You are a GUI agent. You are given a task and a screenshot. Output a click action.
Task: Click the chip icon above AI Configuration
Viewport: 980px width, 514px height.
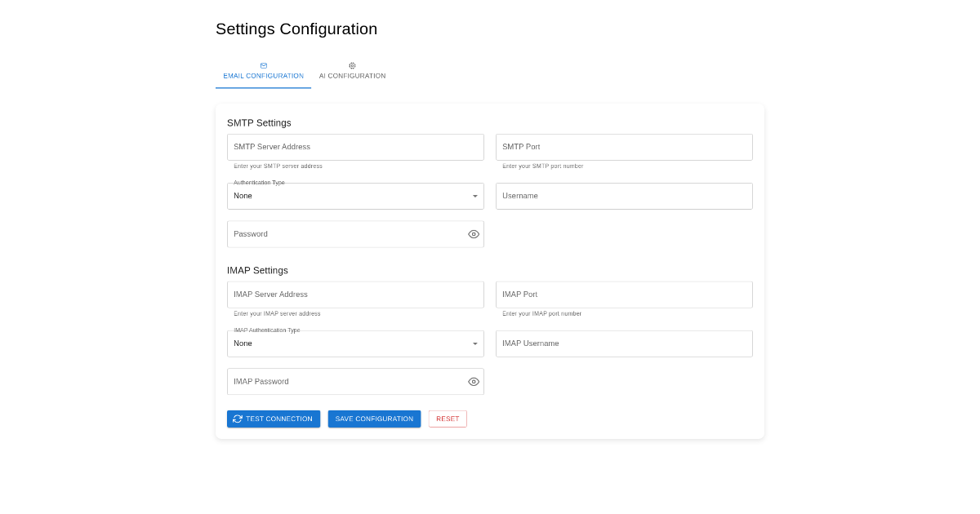coord(352,65)
